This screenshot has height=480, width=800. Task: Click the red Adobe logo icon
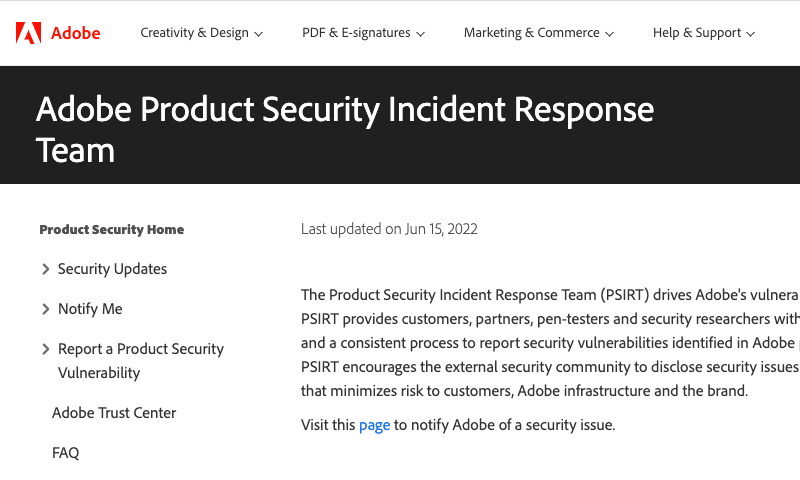pos(29,33)
